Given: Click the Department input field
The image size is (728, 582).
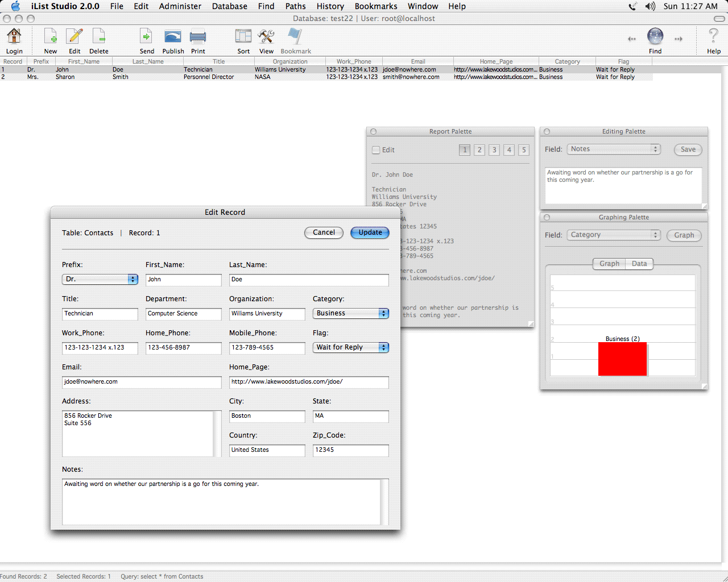Looking at the screenshot, I should pyautogui.click(x=183, y=314).
